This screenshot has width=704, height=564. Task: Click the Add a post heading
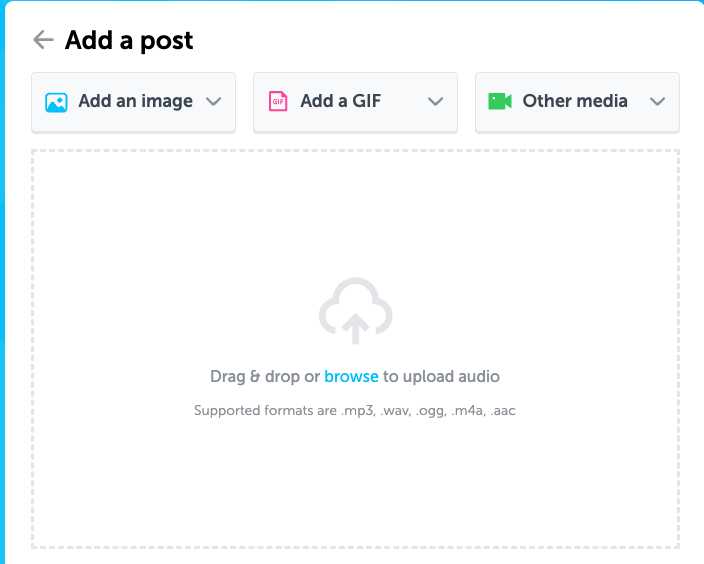tap(129, 40)
